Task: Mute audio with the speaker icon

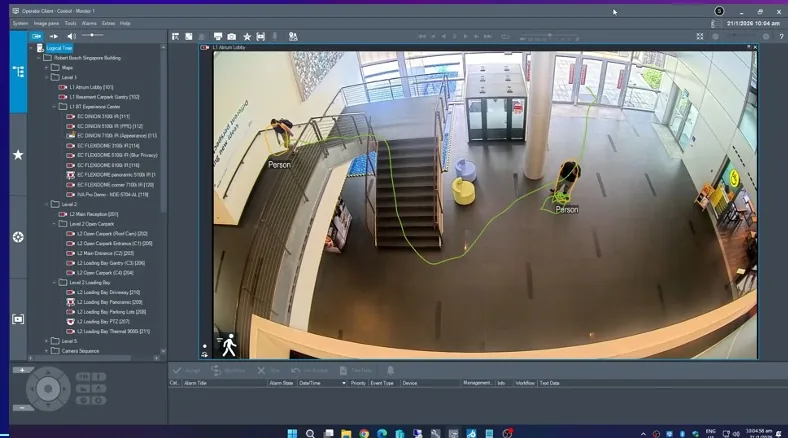Action: (x=71, y=36)
